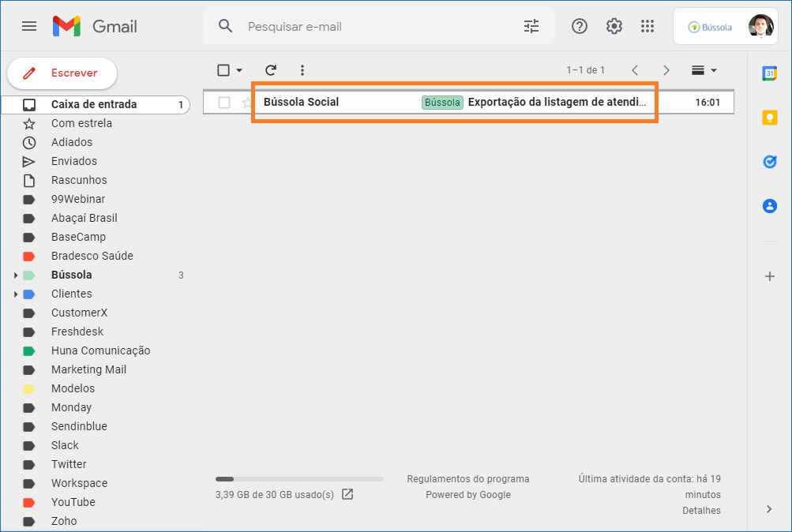Open the Support help icon
This screenshot has height=532, width=792.
[580, 26]
